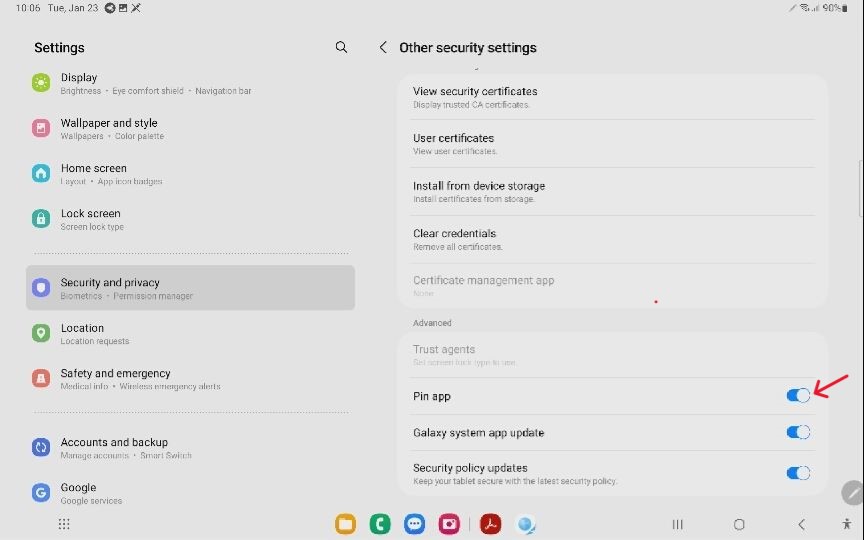
Task: Tap the Home screen house icon
Action: [x=41, y=173]
